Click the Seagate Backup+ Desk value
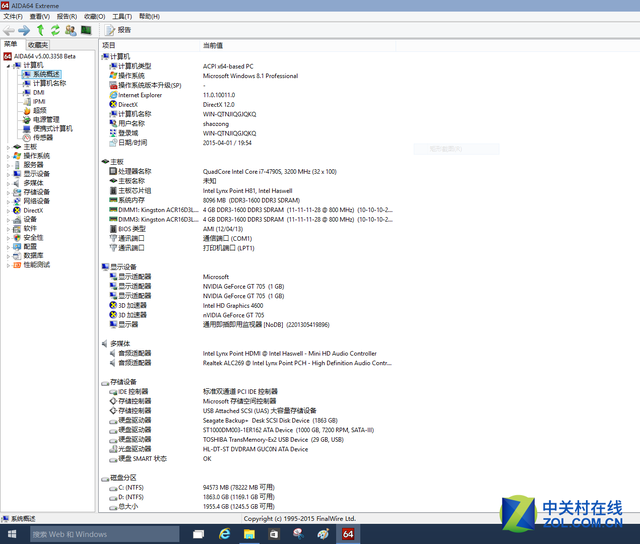 coord(270,420)
